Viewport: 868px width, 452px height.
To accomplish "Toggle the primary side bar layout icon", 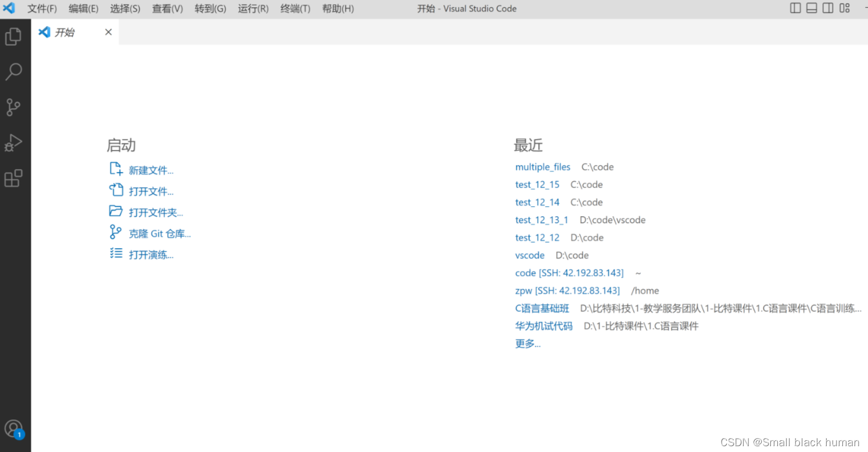I will point(795,8).
